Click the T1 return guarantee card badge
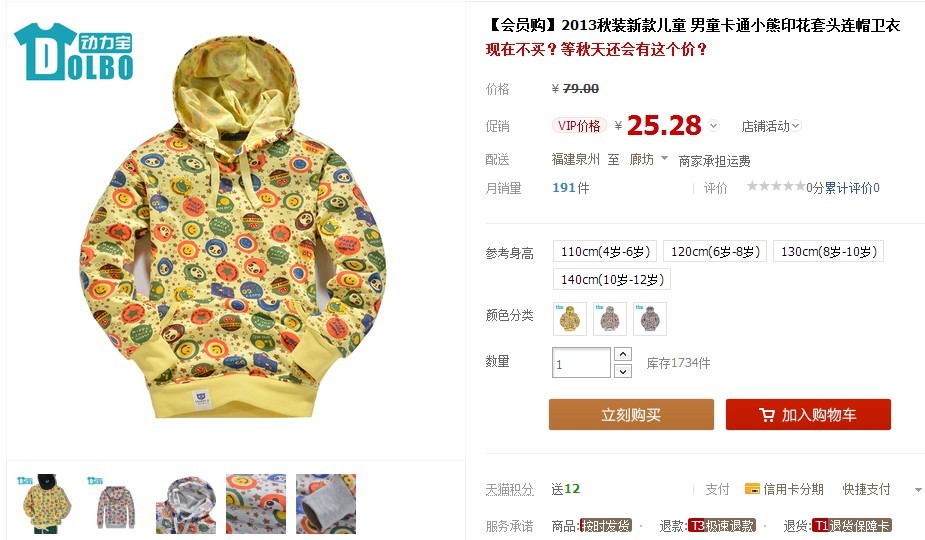925x540 pixels. [x=852, y=525]
